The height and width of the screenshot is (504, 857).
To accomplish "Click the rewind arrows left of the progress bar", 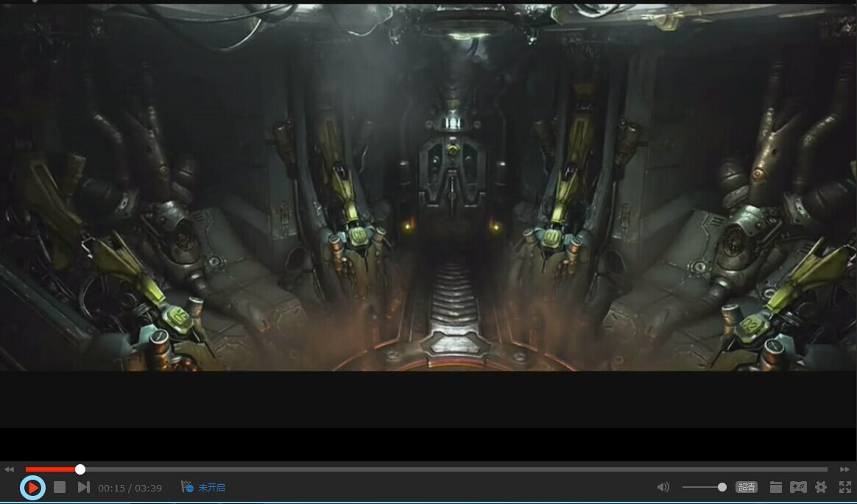I will point(10,469).
